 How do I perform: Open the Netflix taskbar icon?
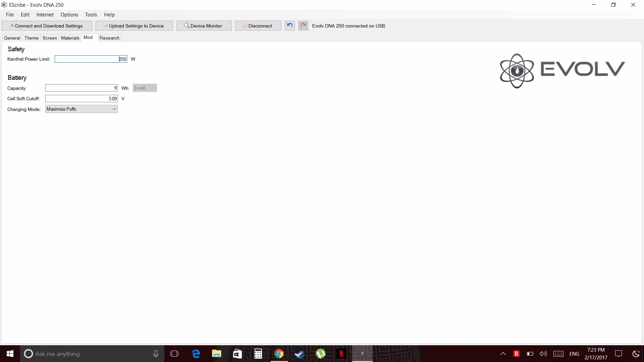(341, 354)
